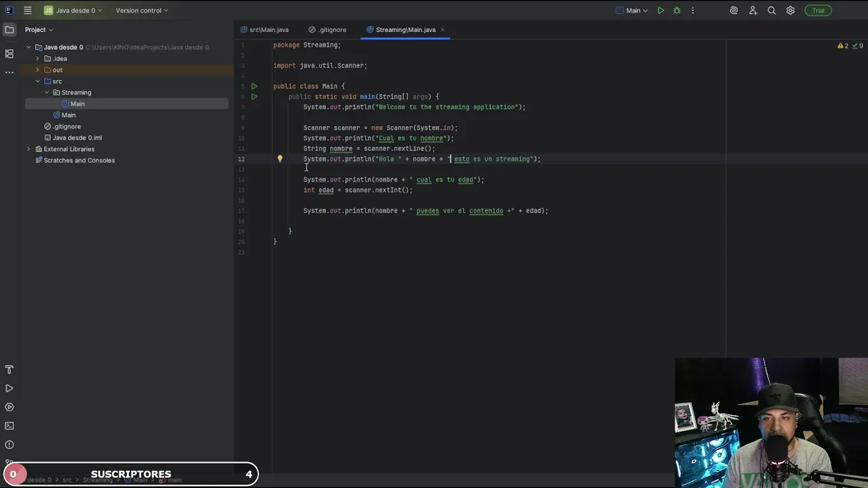
Task: Open the main hamburger menu
Action: (27, 10)
